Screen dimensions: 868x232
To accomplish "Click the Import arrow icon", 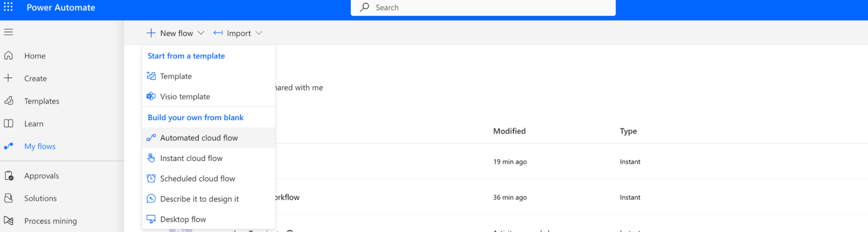I will click(x=218, y=33).
